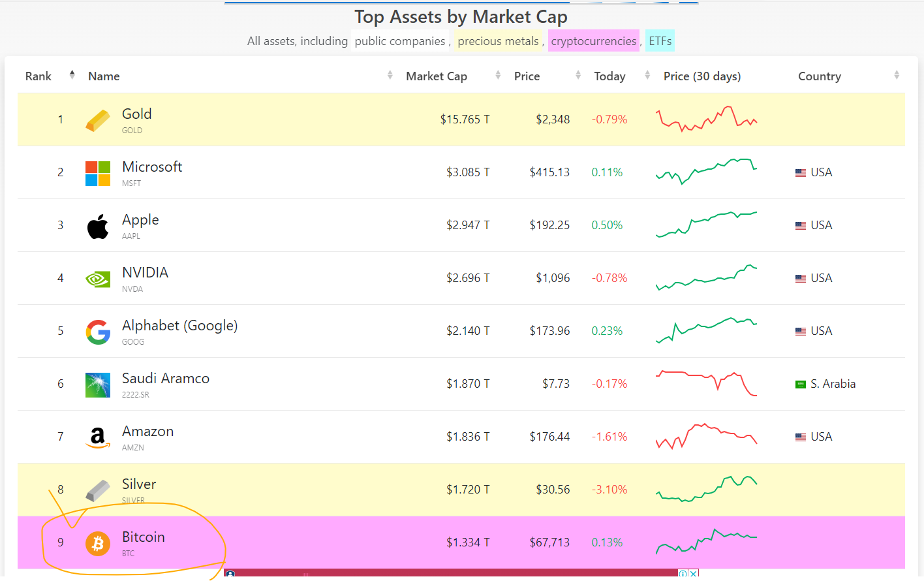924x581 pixels.
Task: Open the Alphabet (Google) company page
Action: tap(179, 326)
